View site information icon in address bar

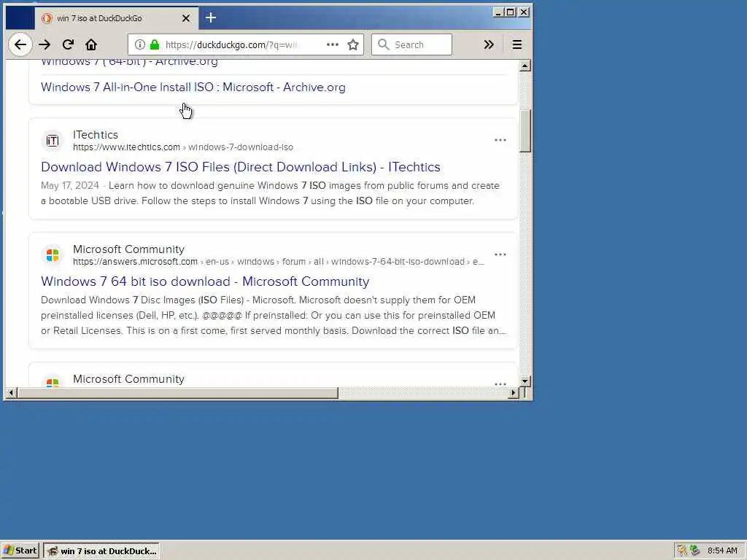139,44
